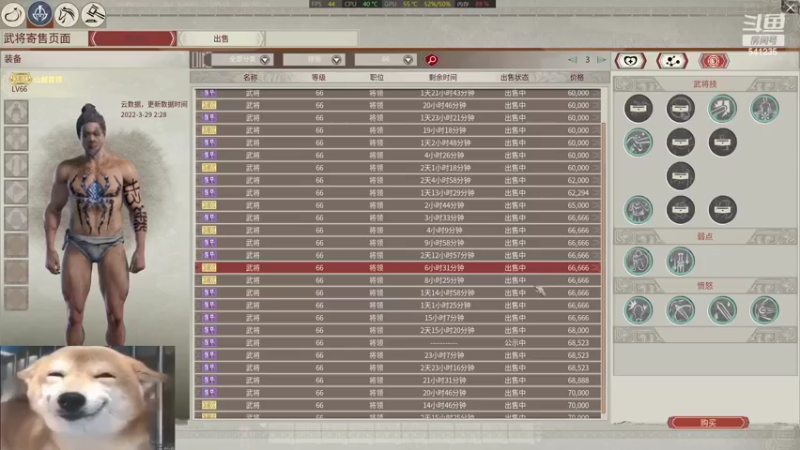
Task: Select listing with 14小时46分钟 remaining
Action: tap(397, 405)
